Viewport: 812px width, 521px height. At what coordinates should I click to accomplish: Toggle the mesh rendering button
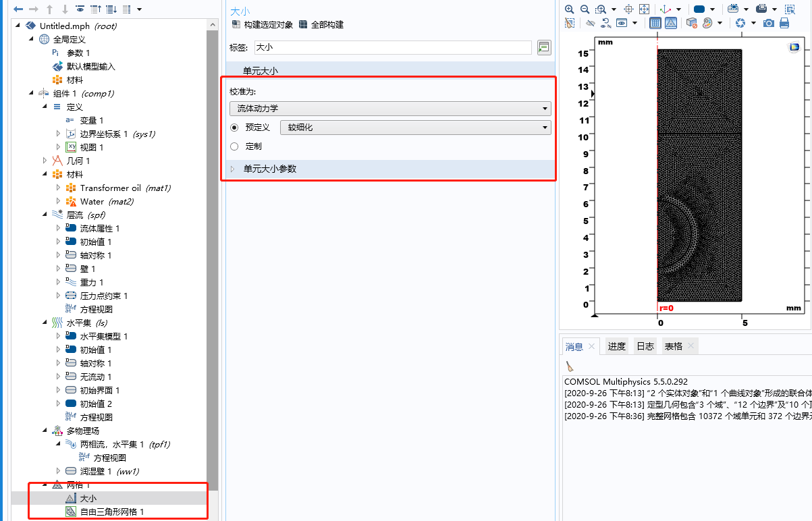click(671, 23)
